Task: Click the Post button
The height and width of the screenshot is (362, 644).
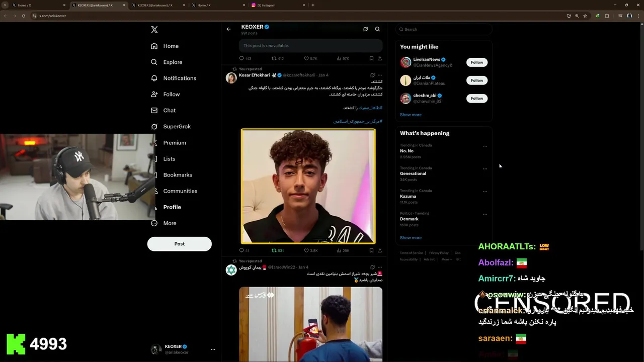Action: [179, 244]
